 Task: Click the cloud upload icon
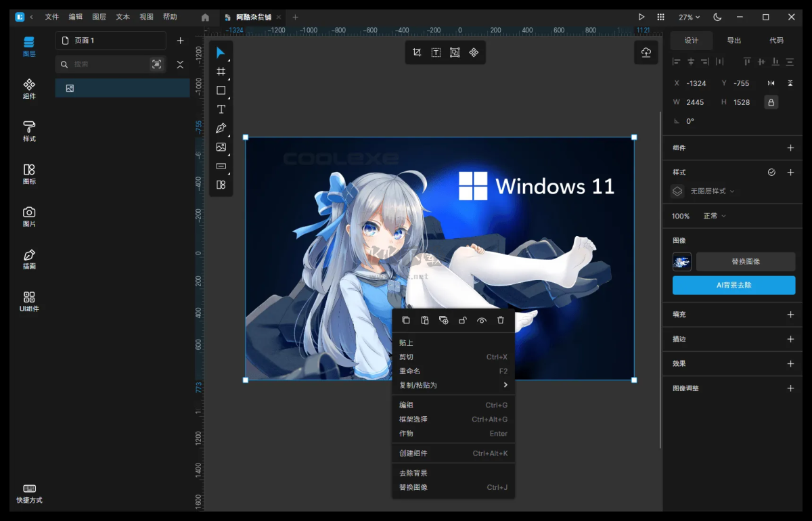[646, 53]
